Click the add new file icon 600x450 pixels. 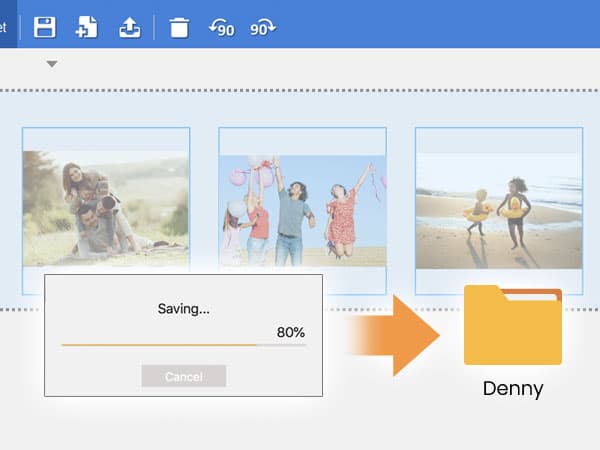(x=87, y=27)
